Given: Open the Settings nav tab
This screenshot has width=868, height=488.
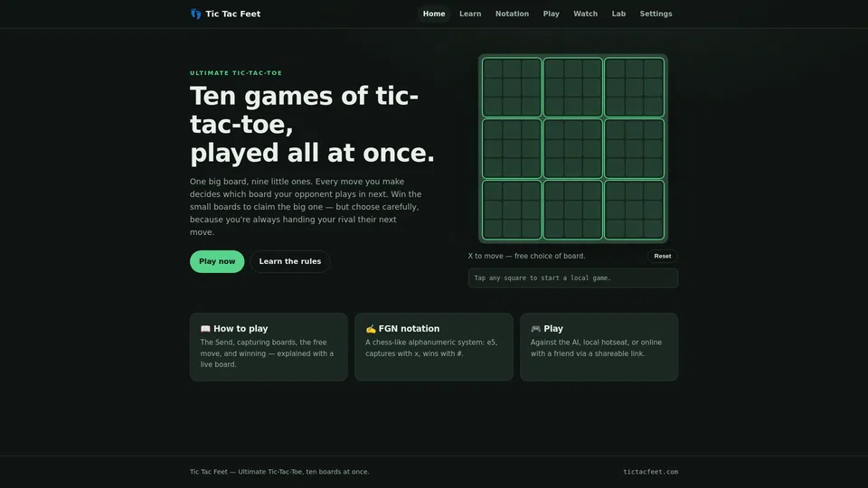Looking at the screenshot, I should [656, 14].
